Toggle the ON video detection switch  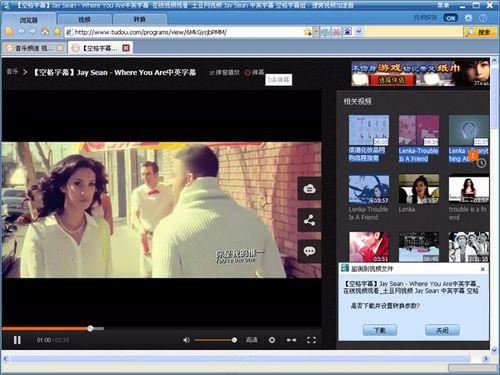point(450,18)
